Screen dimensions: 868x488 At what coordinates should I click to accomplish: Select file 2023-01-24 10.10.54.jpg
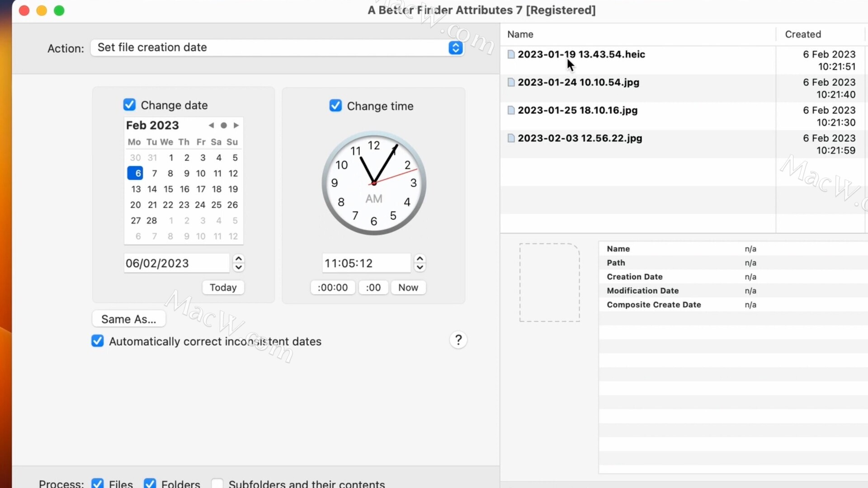(579, 82)
